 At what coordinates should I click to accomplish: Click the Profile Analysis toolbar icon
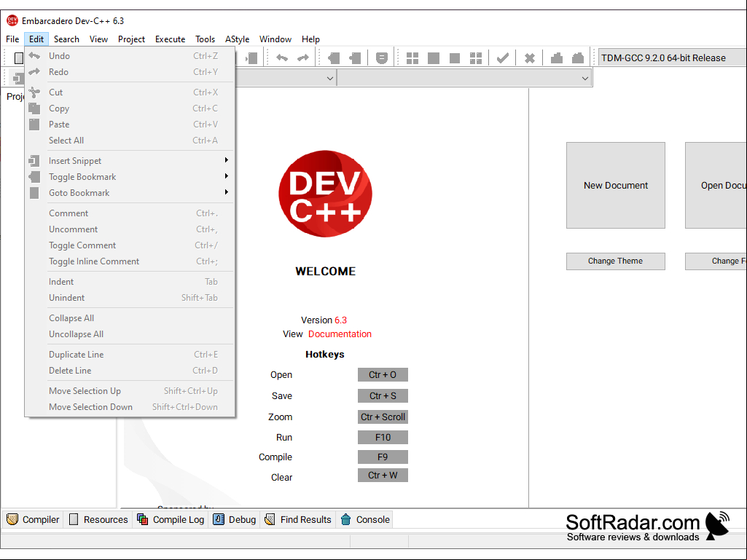(557, 58)
